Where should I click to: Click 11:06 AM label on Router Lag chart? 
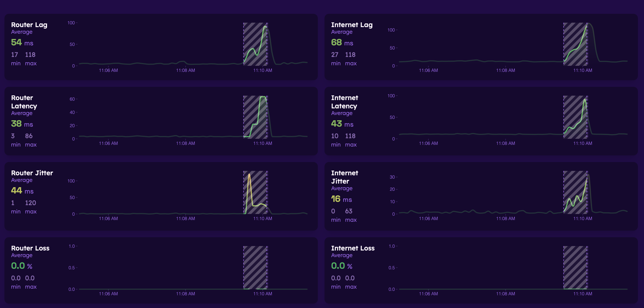click(108, 71)
